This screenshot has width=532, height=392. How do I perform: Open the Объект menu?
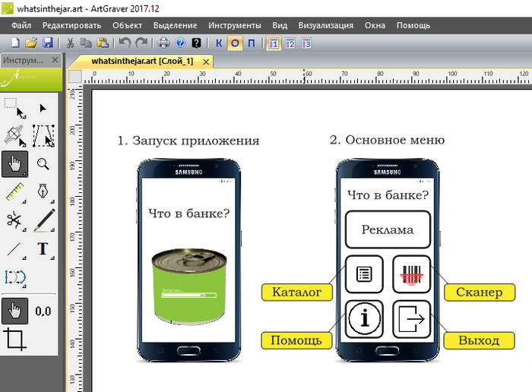127,25
